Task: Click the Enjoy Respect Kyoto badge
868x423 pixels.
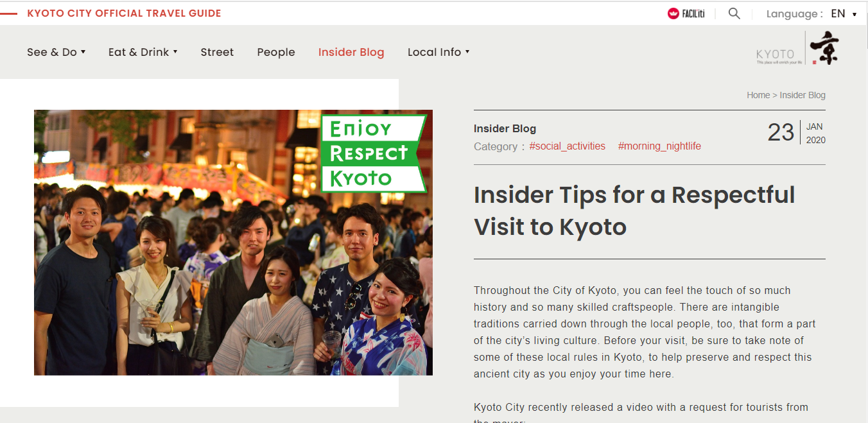Action: (373, 153)
